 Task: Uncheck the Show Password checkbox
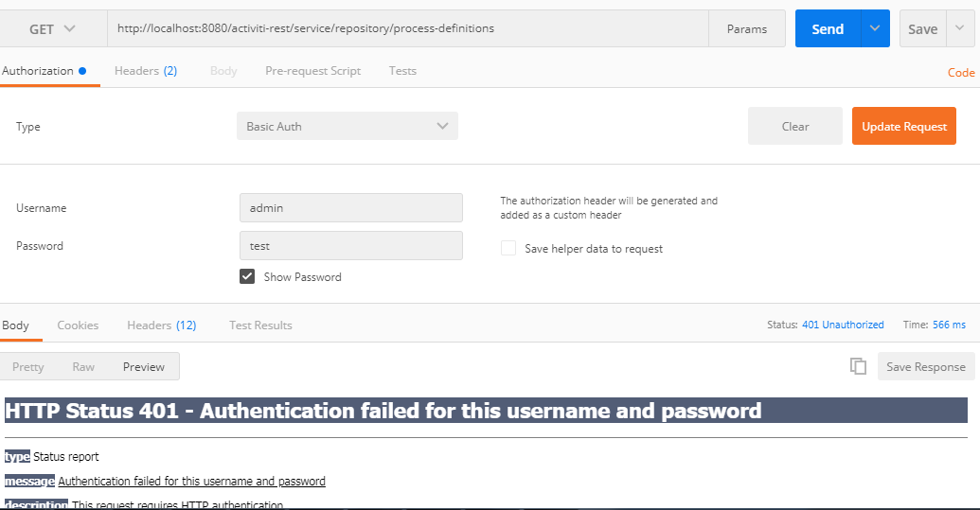pyautogui.click(x=247, y=276)
